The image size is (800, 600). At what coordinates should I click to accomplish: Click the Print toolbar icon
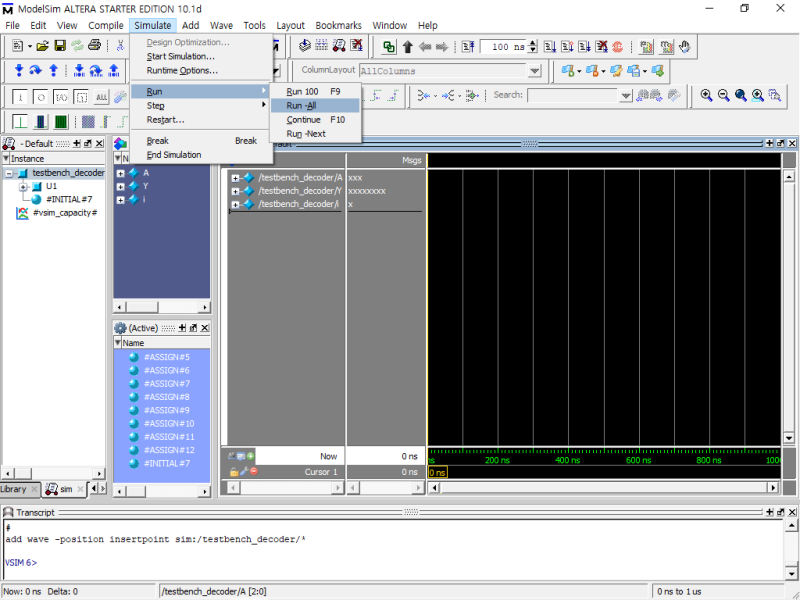(x=94, y=45)
